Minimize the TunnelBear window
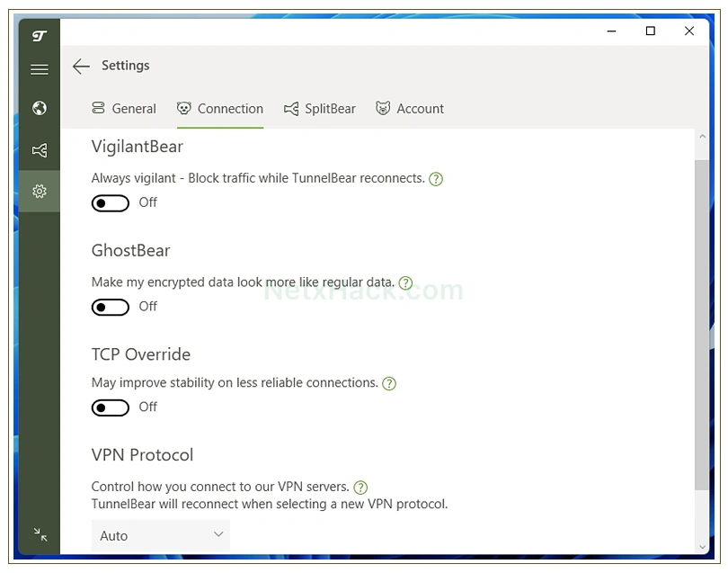Viewport: 728px width, 573px height. [611, 31]
